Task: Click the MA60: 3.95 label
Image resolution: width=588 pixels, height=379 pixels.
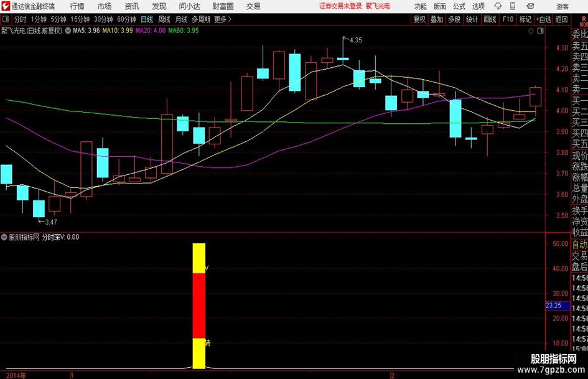Action: (184, 30)
